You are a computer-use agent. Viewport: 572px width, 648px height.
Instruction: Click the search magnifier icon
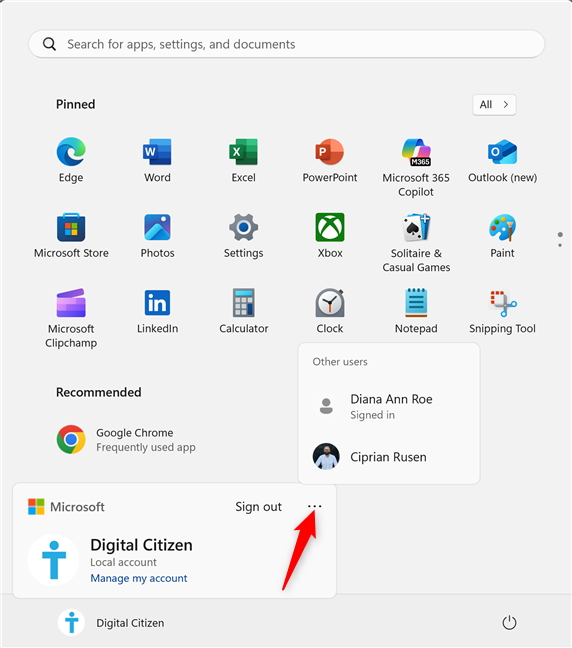[x=49, y=44]
